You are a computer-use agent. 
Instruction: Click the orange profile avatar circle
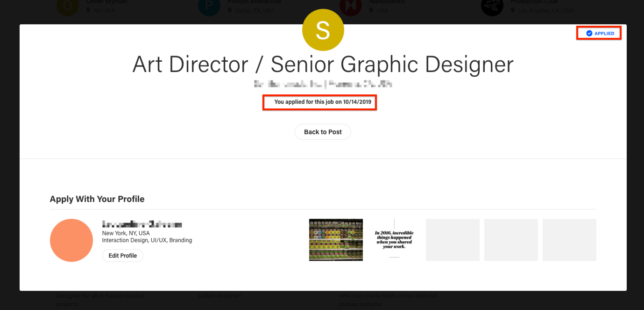click(71, 240)
